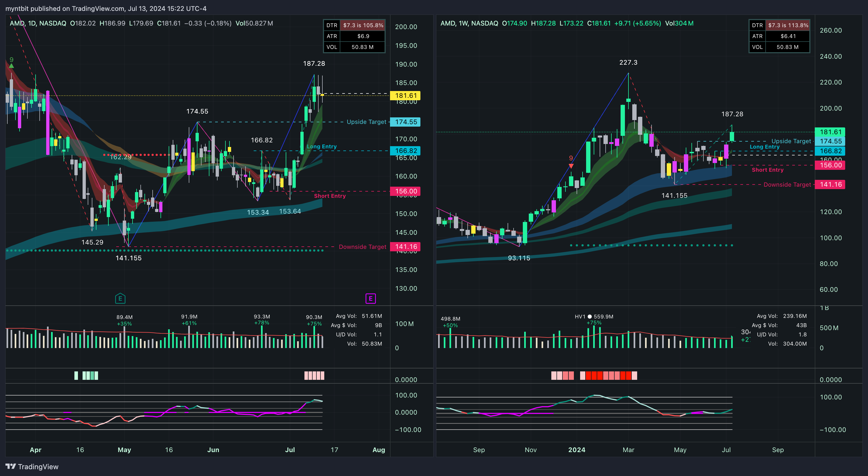Click the 89.4M +35% volume label
This screenshot has width=868, height=476.
click(124, 320)
